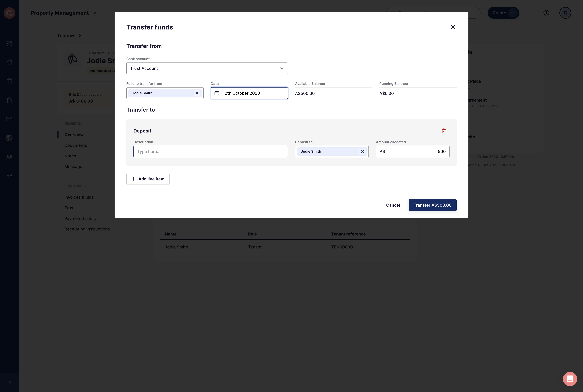Open the tasks clipboard icon in sidebar

9,81
